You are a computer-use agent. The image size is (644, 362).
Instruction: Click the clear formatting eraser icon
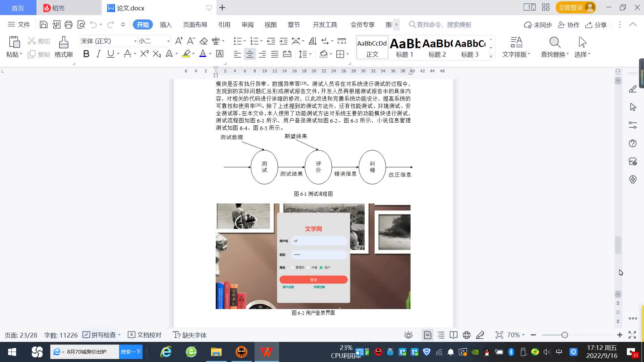(204, 41)
